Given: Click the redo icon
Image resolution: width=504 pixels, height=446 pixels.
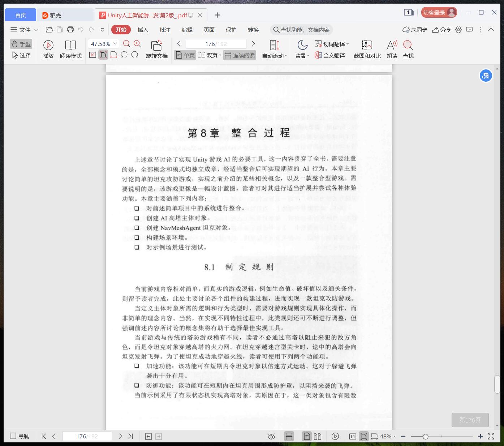Looking at the screenshot, I should click(92, 30).
